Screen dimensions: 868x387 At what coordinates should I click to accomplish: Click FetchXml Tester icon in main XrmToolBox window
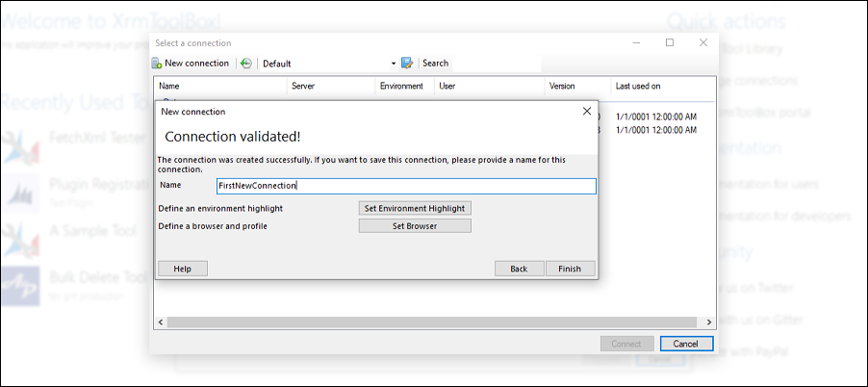pos(20,145)
